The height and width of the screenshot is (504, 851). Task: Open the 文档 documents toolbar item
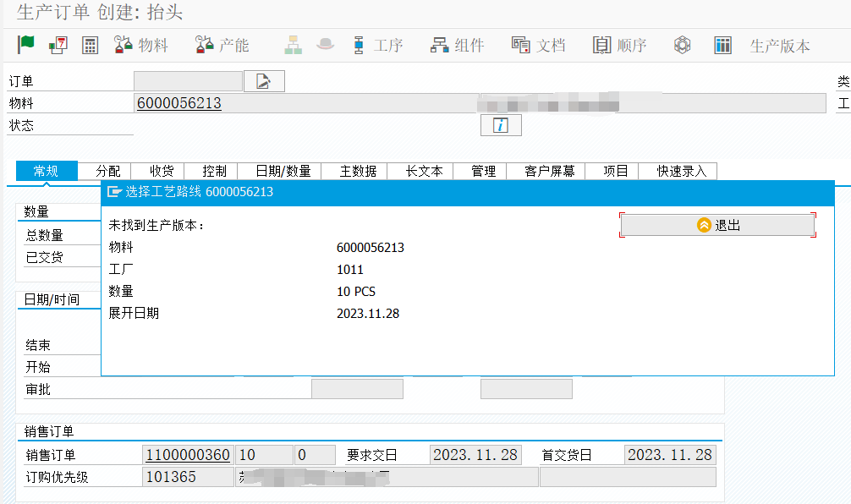538,45
